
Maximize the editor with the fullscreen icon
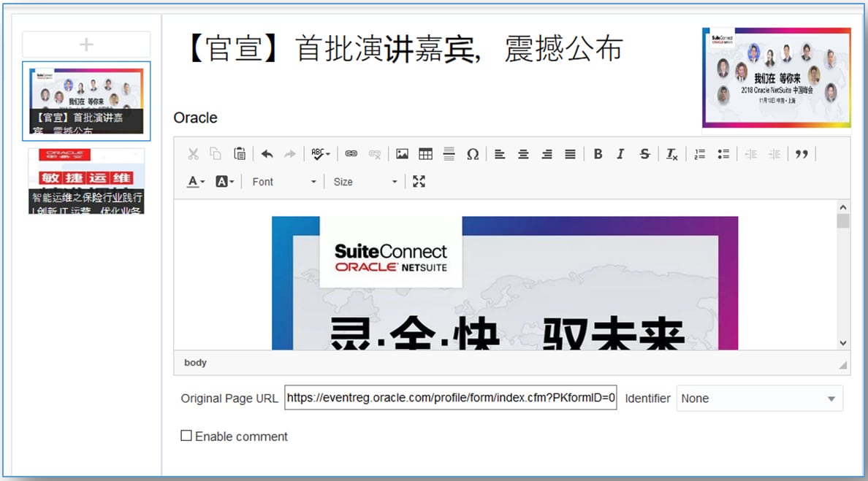(x=419, y=181)
